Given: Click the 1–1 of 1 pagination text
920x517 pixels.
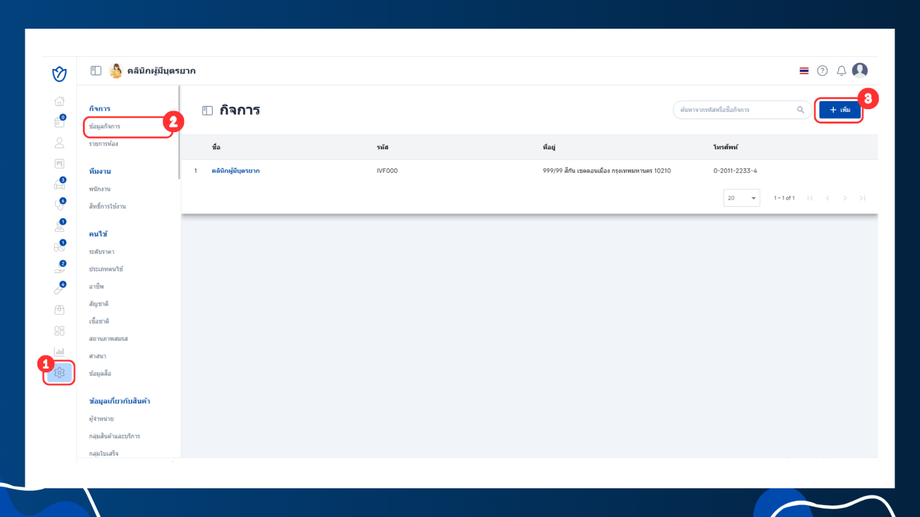Looking at the screenshot, I should 784,198.
